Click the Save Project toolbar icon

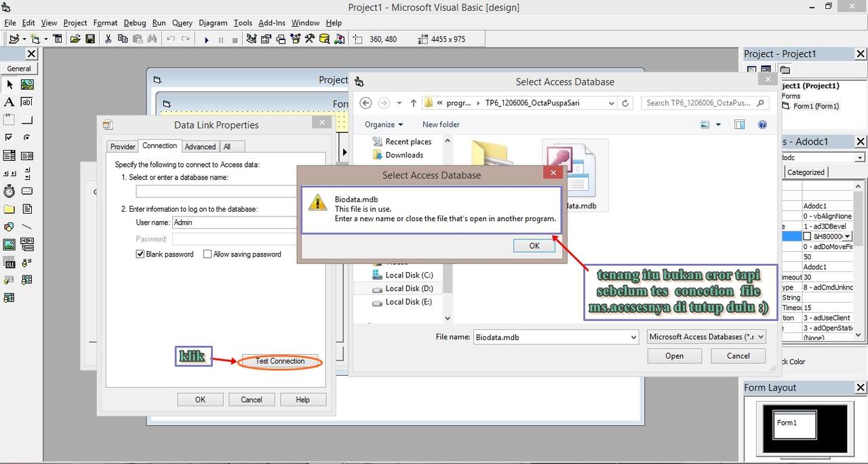(90, 39)
